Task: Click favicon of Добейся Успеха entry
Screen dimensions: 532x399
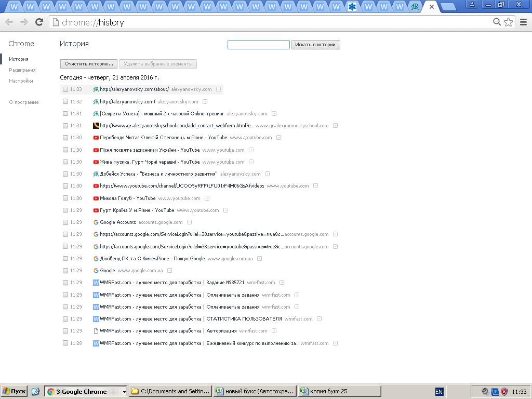Action: pos(96,174)
